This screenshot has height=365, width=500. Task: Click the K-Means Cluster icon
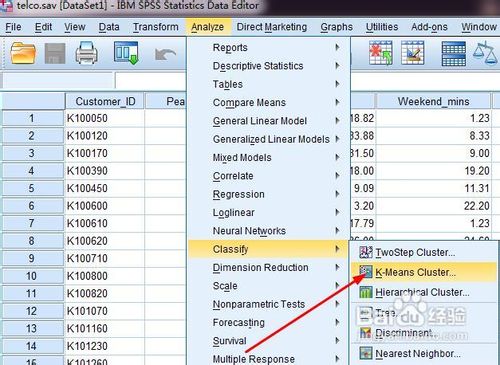[x=366, y=272]
